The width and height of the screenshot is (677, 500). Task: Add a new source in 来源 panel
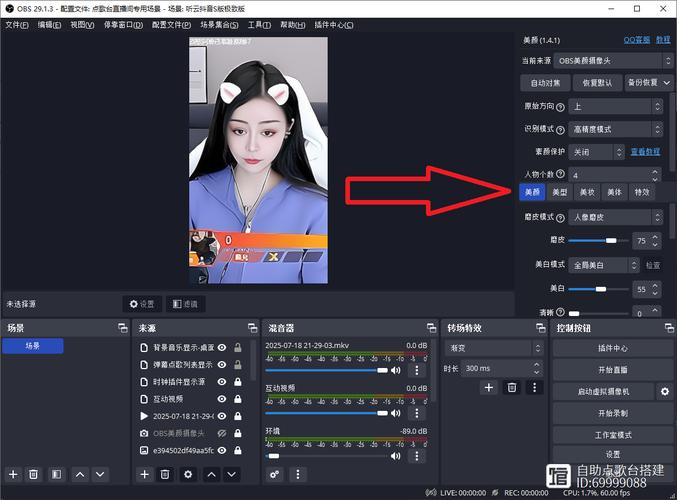coord(145,475)
